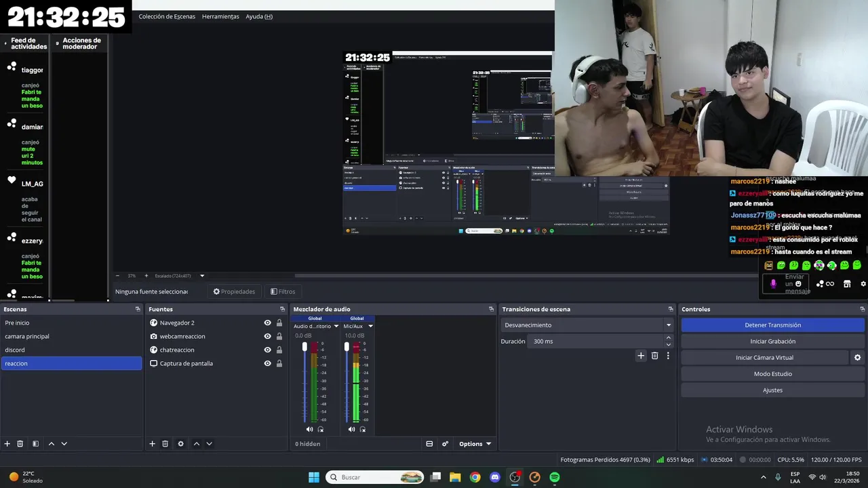Pop out the Escenas dock
The height and width of the screenshot is (488, 868).
138,309
